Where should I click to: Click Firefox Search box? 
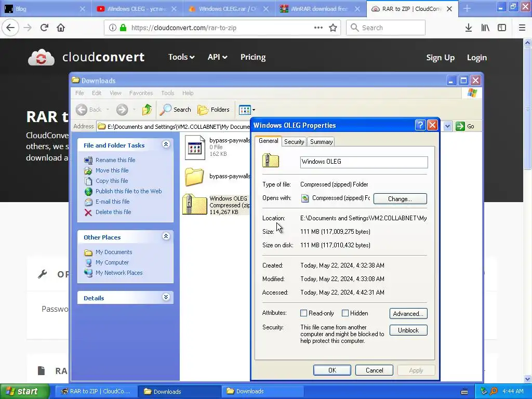(x=386, y=28)
